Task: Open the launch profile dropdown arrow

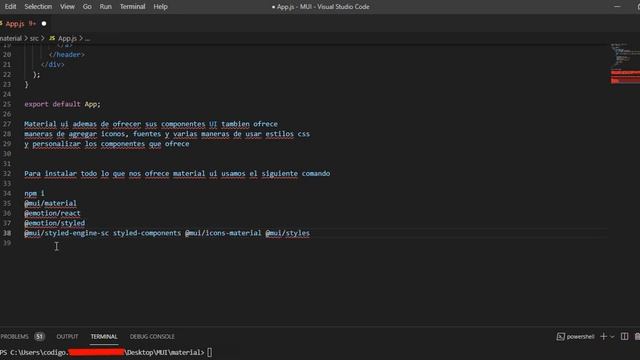Action: pyautogui.click(x=612, y=337)
